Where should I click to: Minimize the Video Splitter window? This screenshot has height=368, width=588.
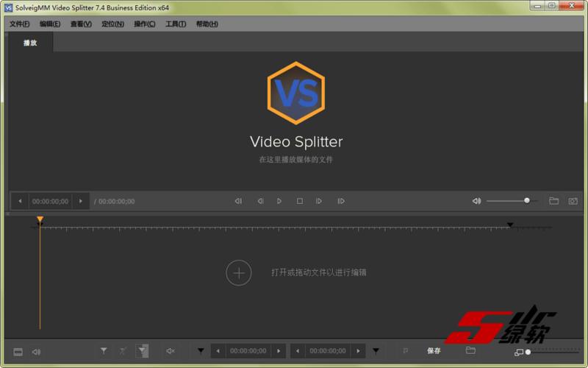(537, 6)
